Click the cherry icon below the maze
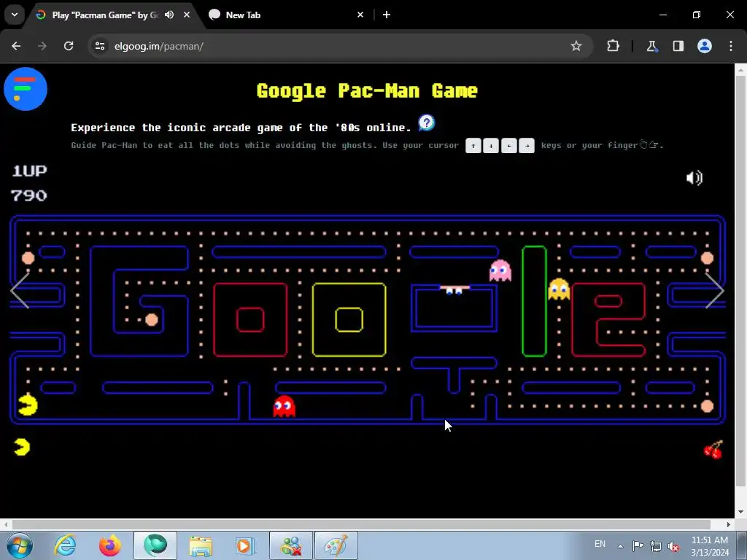Image resolution: width=747 pixels, height=560 pixels. click(713, 449)
